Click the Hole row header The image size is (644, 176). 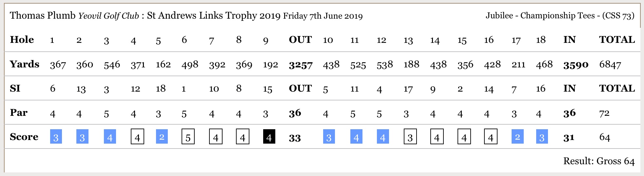22,40
